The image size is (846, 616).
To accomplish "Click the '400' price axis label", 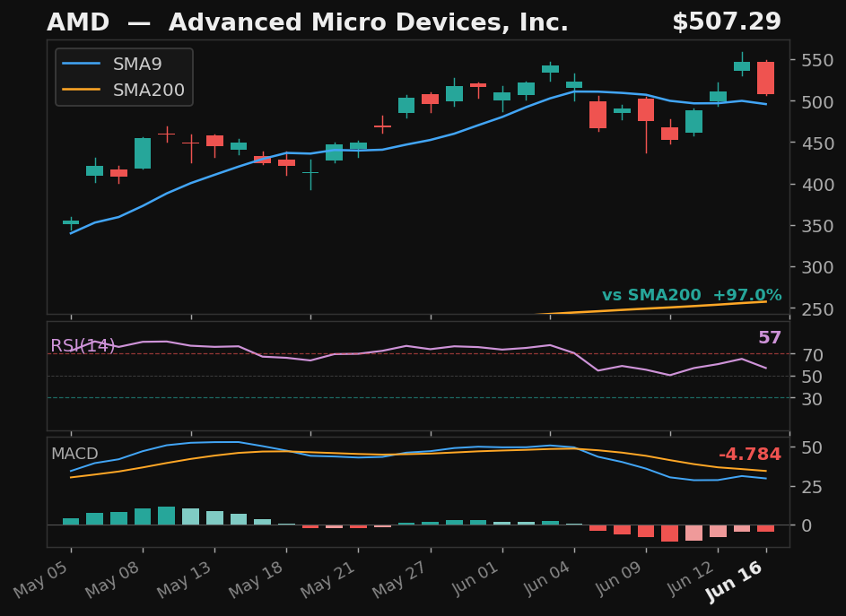I will click(817, 185).
